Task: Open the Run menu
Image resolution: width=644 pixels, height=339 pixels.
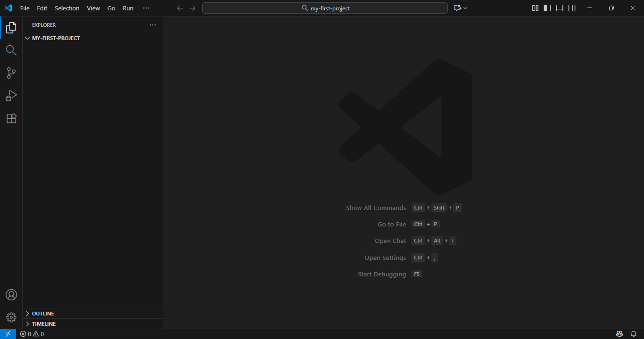Action: pos(128,8)
